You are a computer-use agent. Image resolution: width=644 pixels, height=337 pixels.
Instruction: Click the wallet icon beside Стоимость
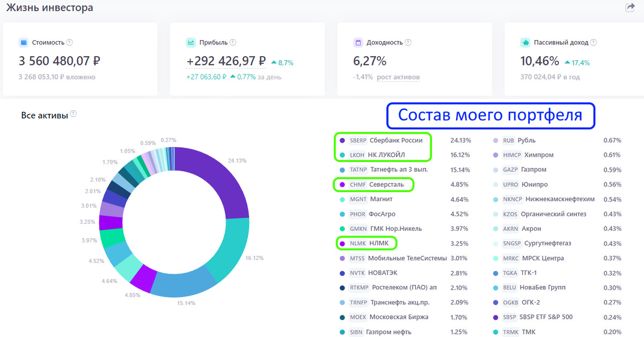coord(23,42)
